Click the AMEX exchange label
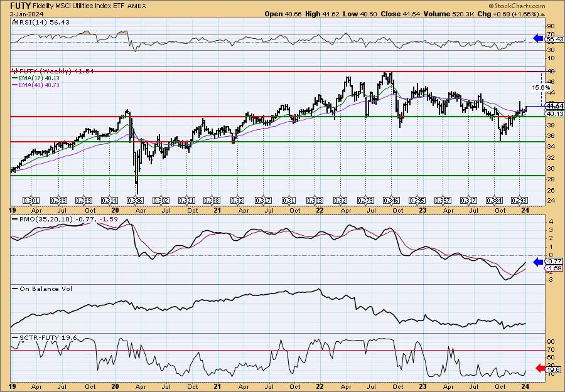The height and width of the screenshot is (392, 565). pos(137,6)
